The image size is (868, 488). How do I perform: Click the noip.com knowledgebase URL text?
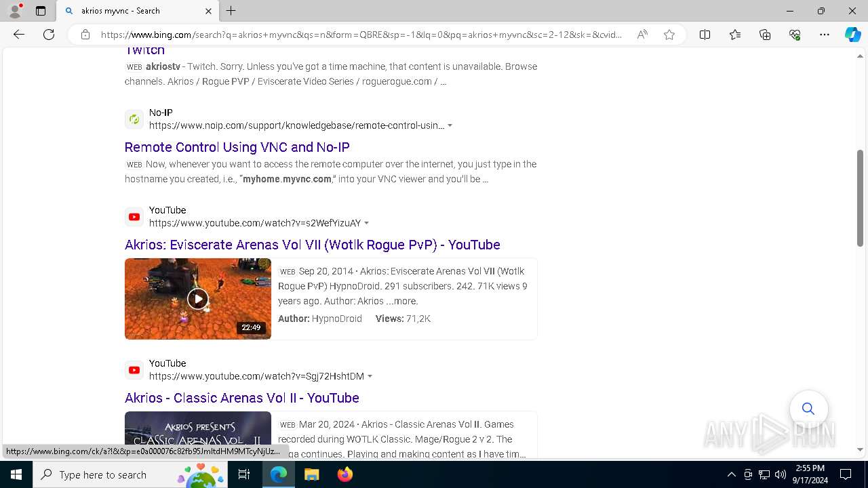[296, 125]
